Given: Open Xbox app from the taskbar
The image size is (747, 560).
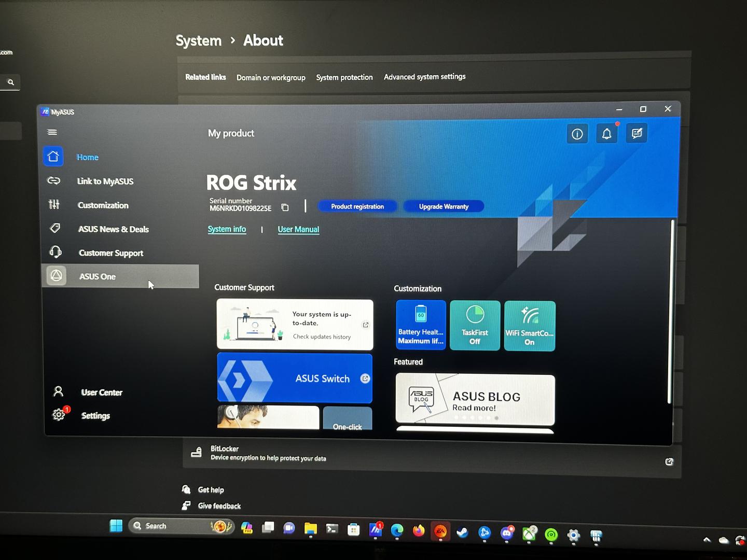Looking at the screenshot, I should [529, 533].
